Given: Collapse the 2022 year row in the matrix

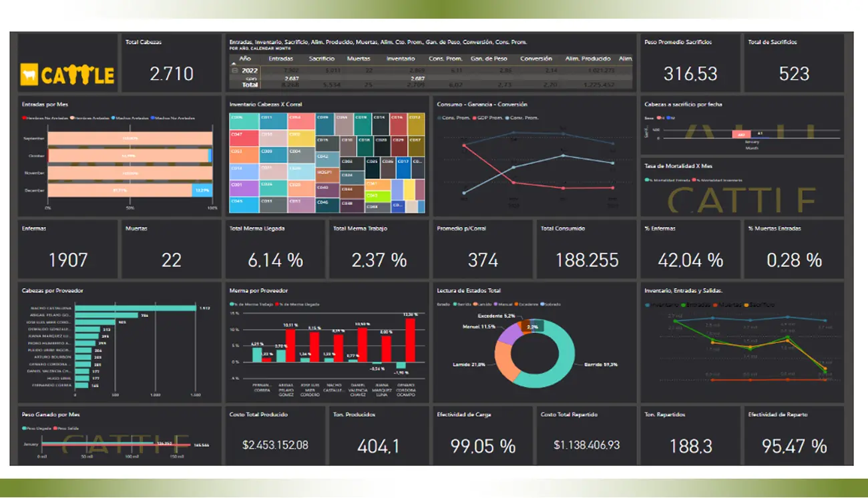Looking at the screenshot, I should pos(234,70).
